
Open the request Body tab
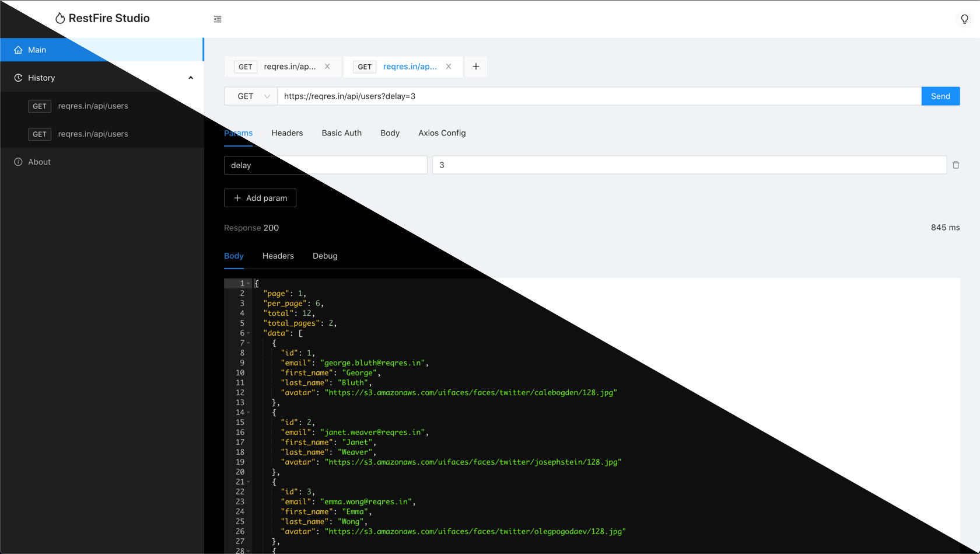click(x=390, y=133)
